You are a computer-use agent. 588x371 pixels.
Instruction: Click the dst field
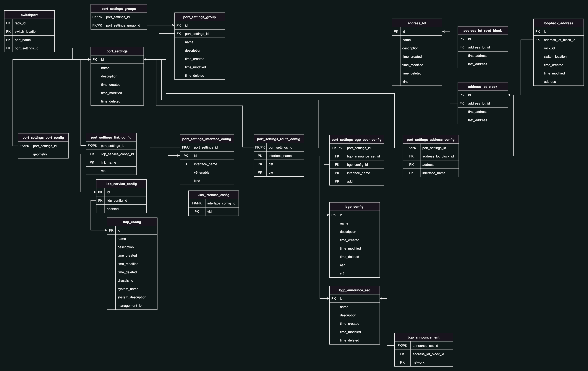[x=279, y=164]
